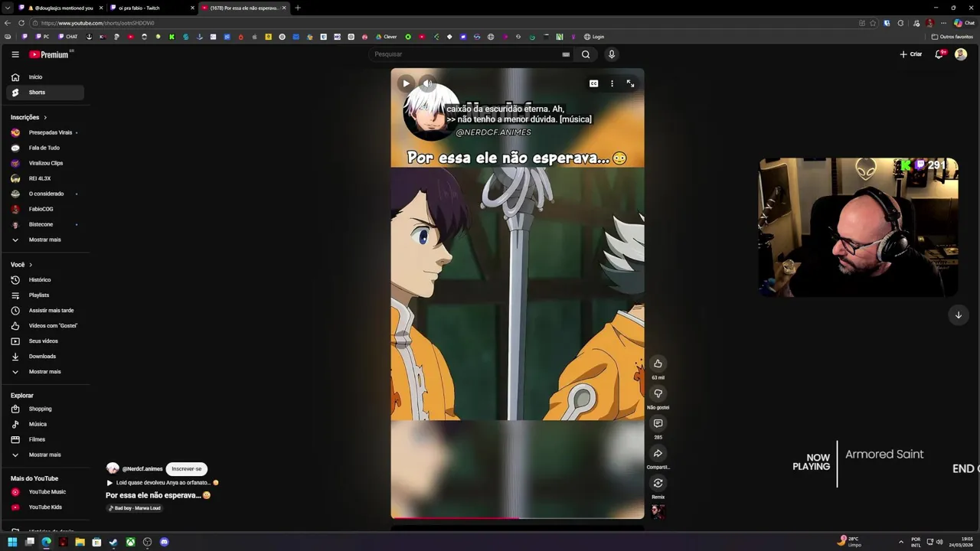Open the Viralizou Clips channel

[x=44, y=163]
